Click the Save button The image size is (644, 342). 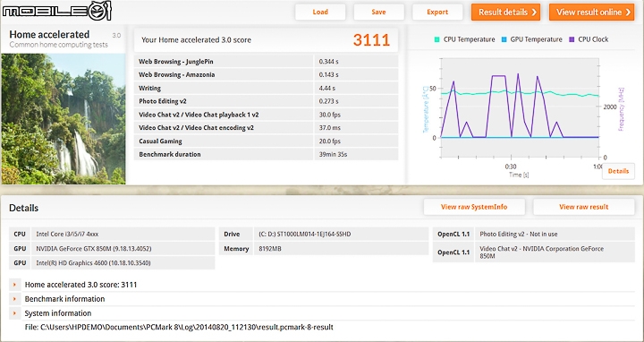click(378, 12)
